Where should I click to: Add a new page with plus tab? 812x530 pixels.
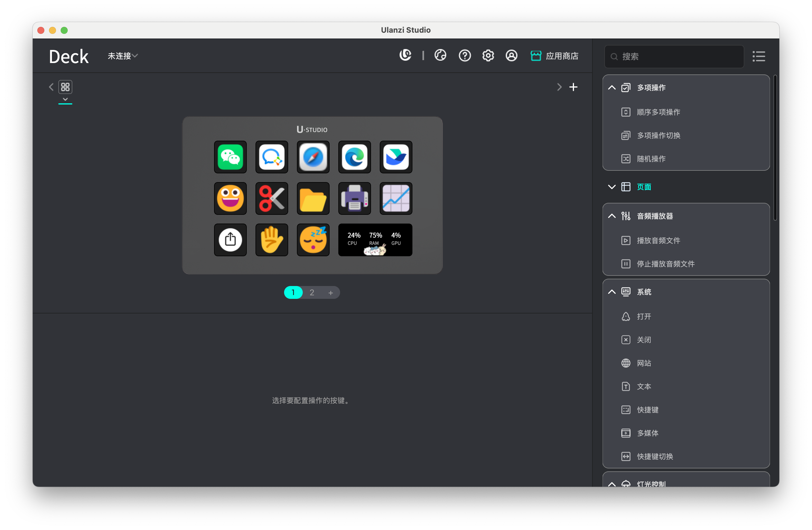click(330, 293)
